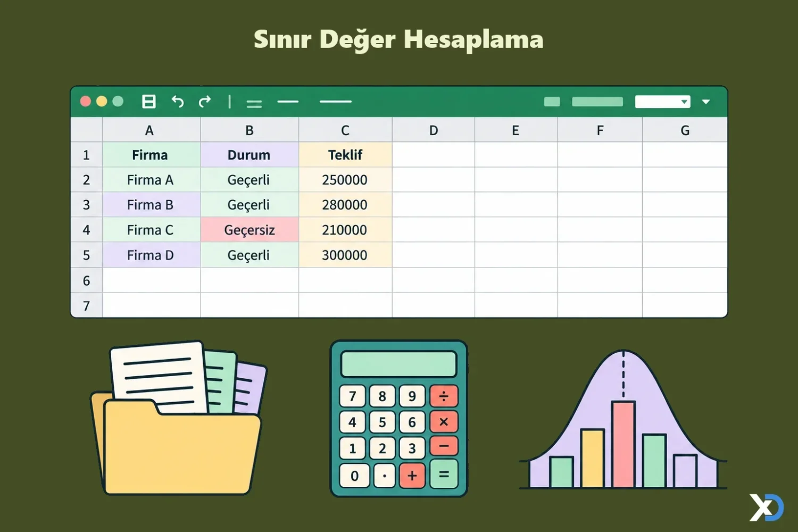Select column F header
This screenshot has width=798, height=532.
tap(600, 130)
